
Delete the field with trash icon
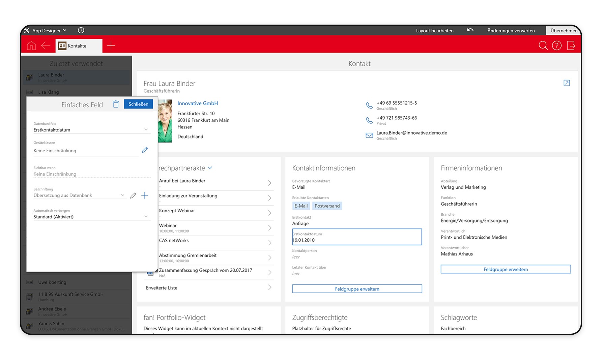click(x=116, y=104)
